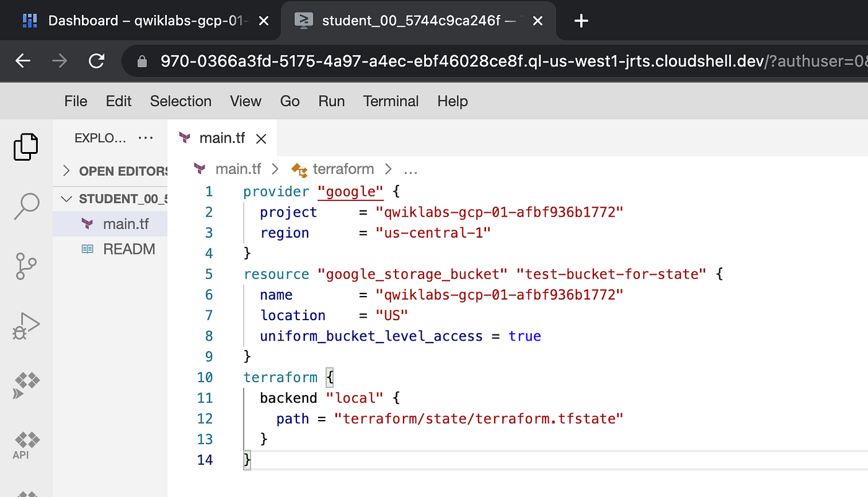Open the Explorer files icon in activity bar

(26, 147)
